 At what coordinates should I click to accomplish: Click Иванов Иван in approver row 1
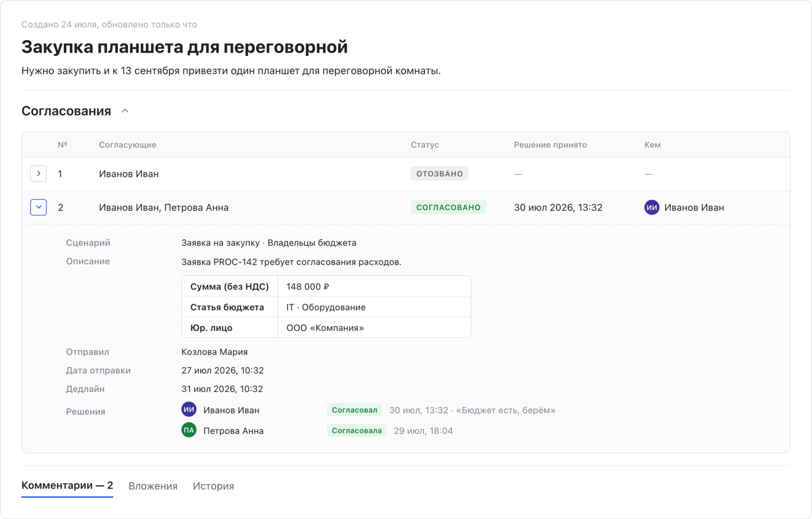(129, 173)
